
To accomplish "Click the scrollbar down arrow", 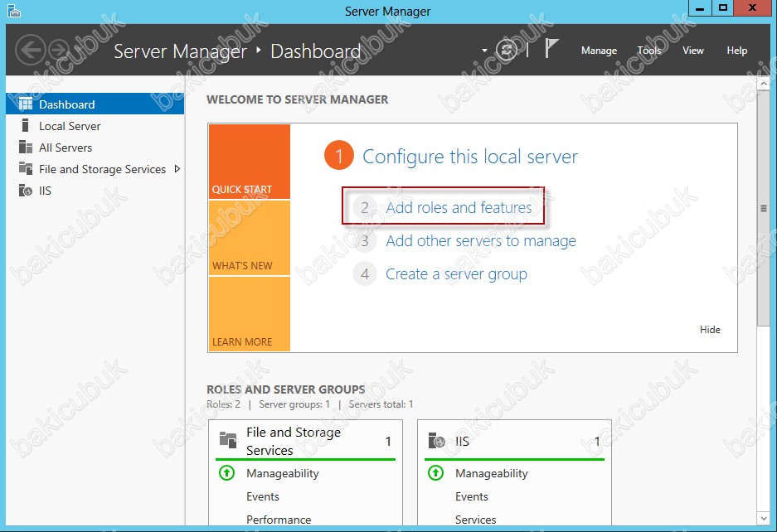I will click(764, 518).
